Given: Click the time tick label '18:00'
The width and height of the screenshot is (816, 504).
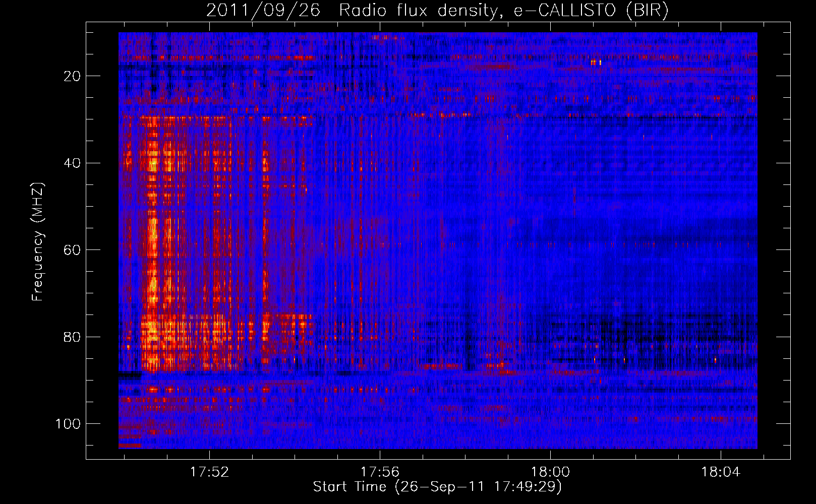Looking at the screenshot, I should (550, 472).
